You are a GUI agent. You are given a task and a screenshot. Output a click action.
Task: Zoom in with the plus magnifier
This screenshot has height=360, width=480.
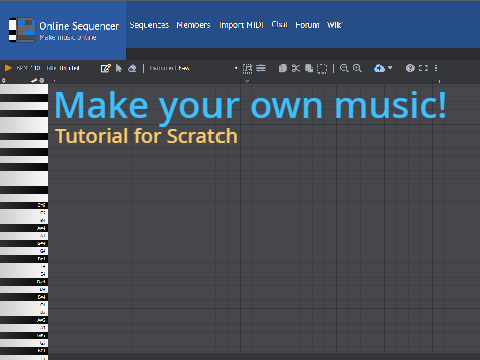(x=357, y=68)
